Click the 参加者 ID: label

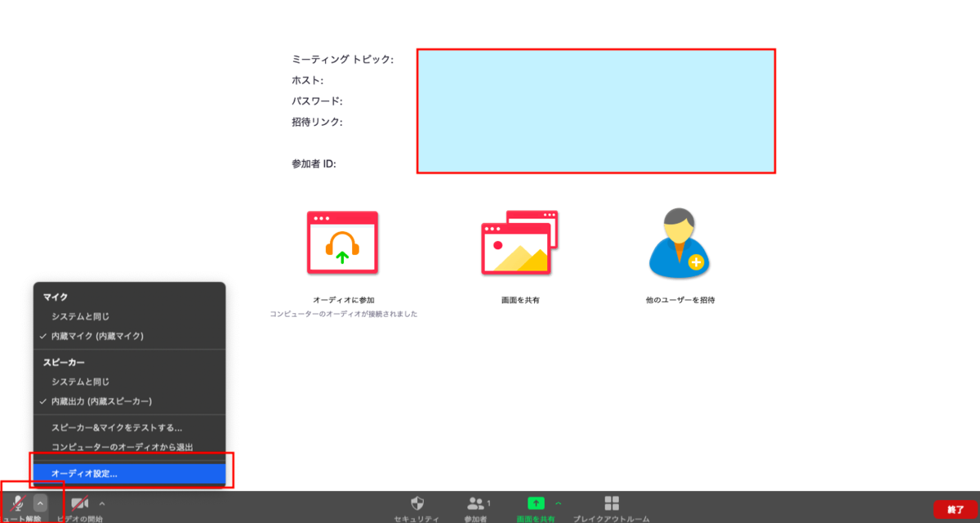(314, 163)
